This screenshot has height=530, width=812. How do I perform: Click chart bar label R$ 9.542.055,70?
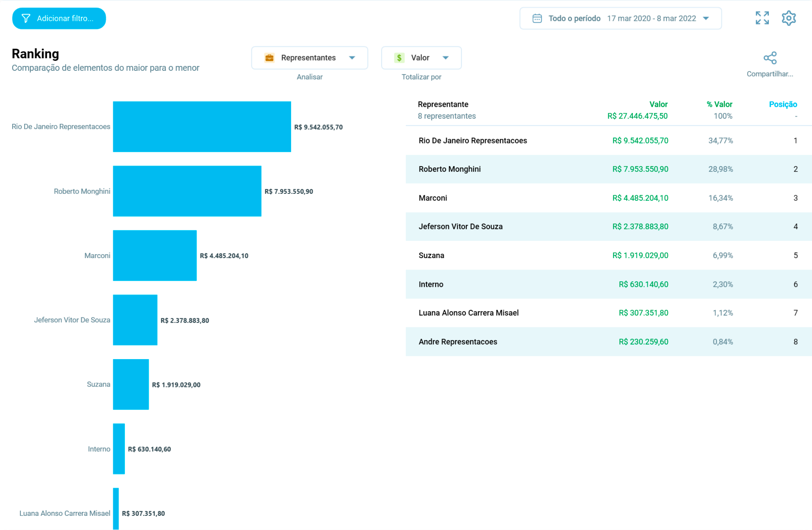coord(319,127)
